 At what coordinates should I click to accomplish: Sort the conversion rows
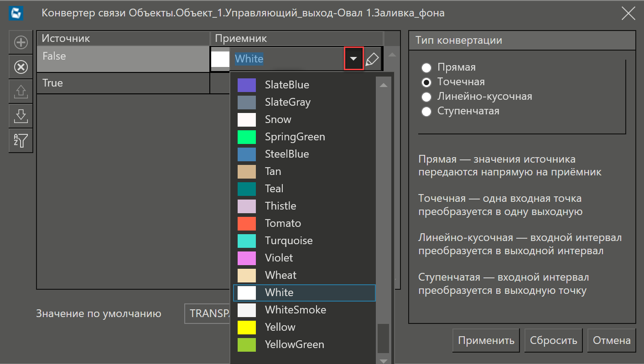(x=21, y=140)
